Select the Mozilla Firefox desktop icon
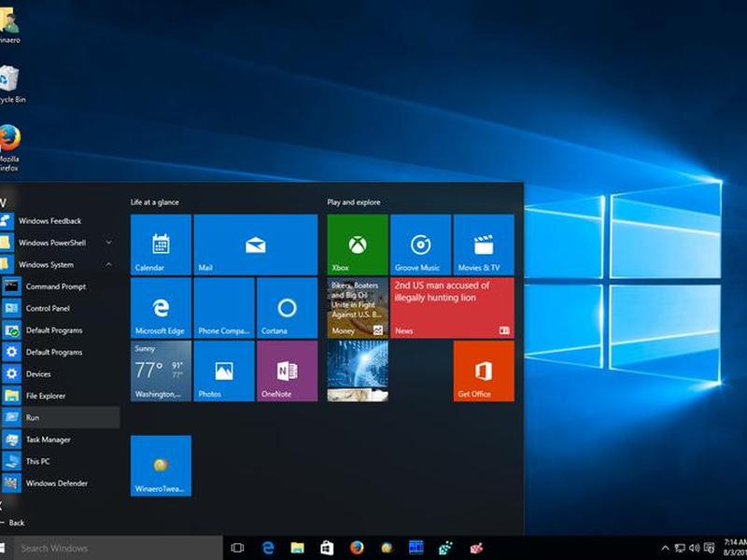Image resolution: width=747 pixels, height=560 pixels. 9,147
